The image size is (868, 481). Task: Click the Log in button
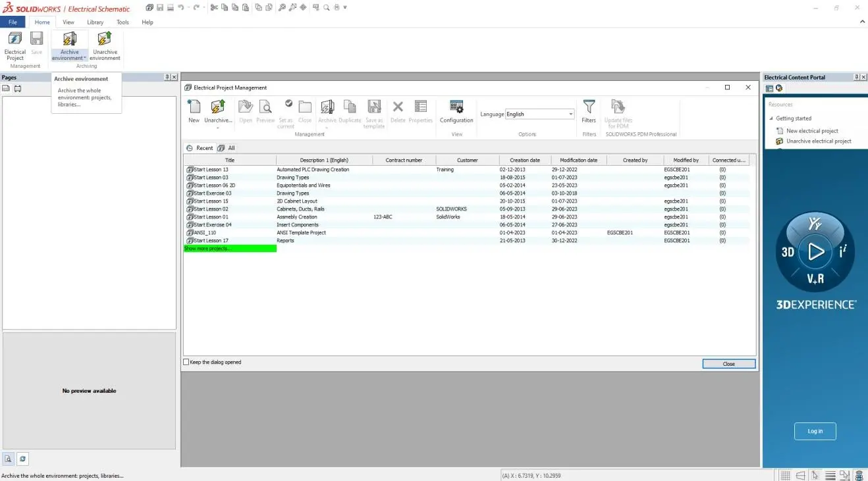point(815,431)
